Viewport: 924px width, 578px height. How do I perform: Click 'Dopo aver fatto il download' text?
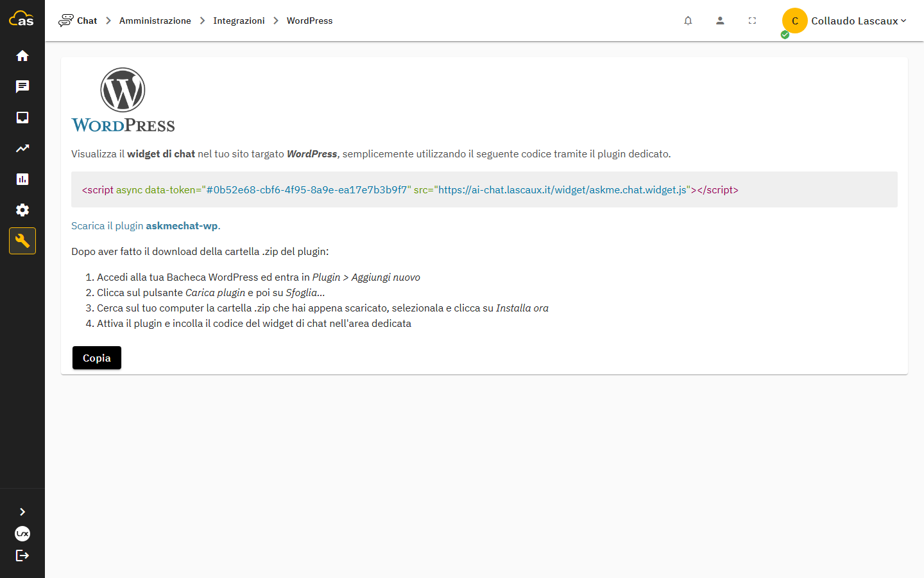pos(200,251)
